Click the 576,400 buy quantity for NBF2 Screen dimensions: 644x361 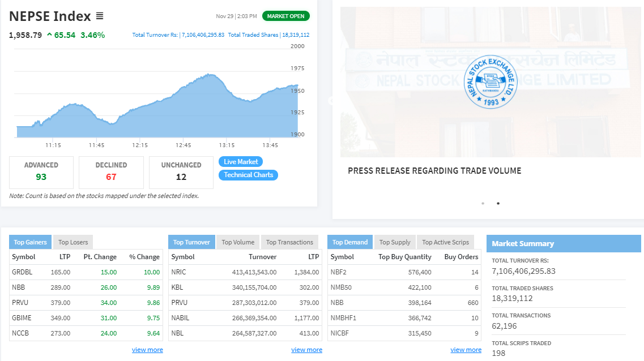click(420, 272)
